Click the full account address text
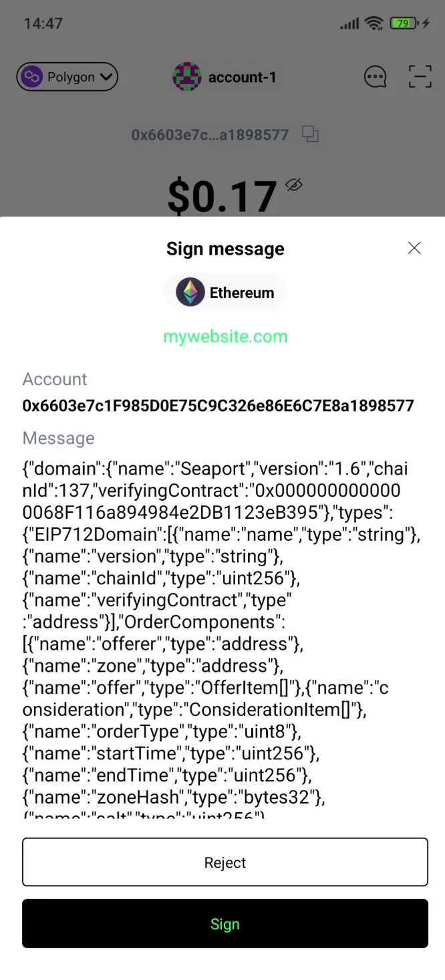 click(218, 405)
